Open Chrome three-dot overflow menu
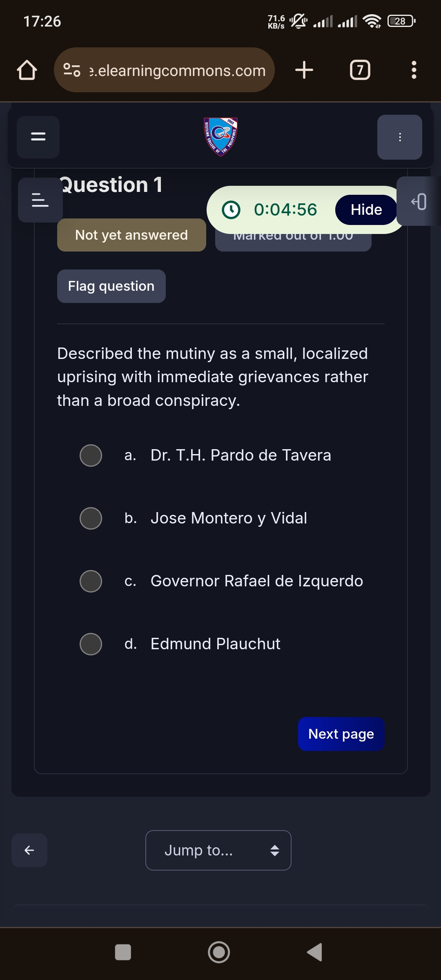This screenshot has width=441, height=980. pyautogui.click(x=414, y=70)
